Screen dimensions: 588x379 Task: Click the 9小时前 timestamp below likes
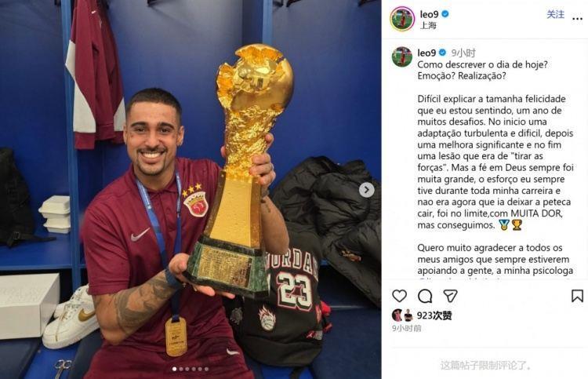[406, 328]
